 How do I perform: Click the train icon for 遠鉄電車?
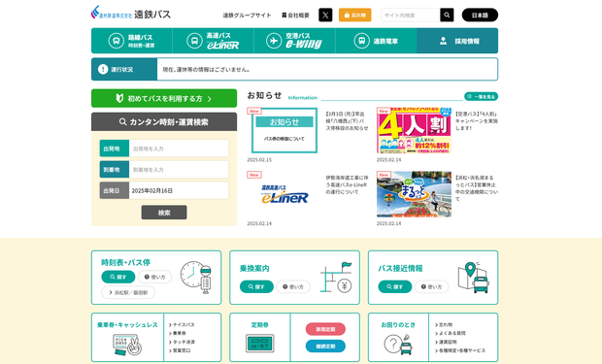click(361, 41)
